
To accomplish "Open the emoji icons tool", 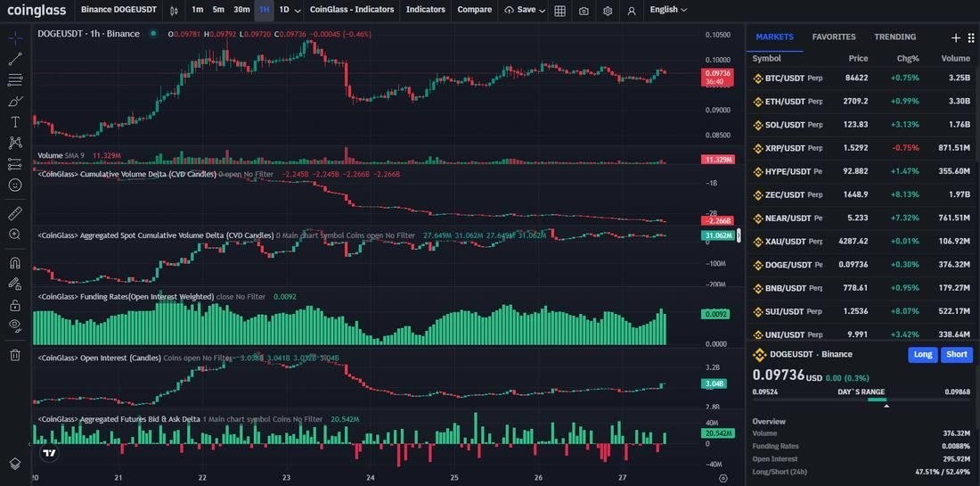I will click(15, 185).
